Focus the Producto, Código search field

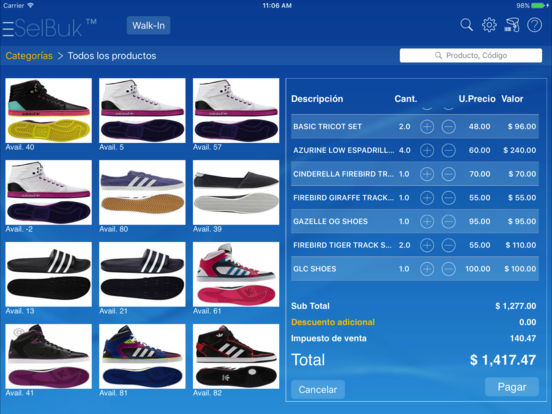pos(471,55)
